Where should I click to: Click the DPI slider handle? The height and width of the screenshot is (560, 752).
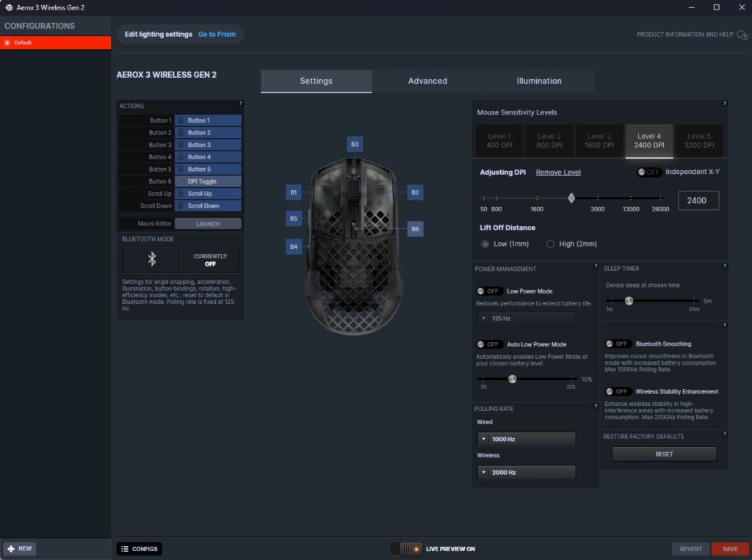tap(571, 198)
